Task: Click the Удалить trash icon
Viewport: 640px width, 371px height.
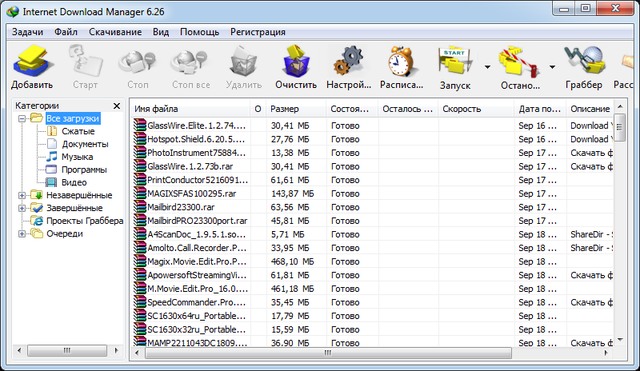Action: click(x=244, y=62)
